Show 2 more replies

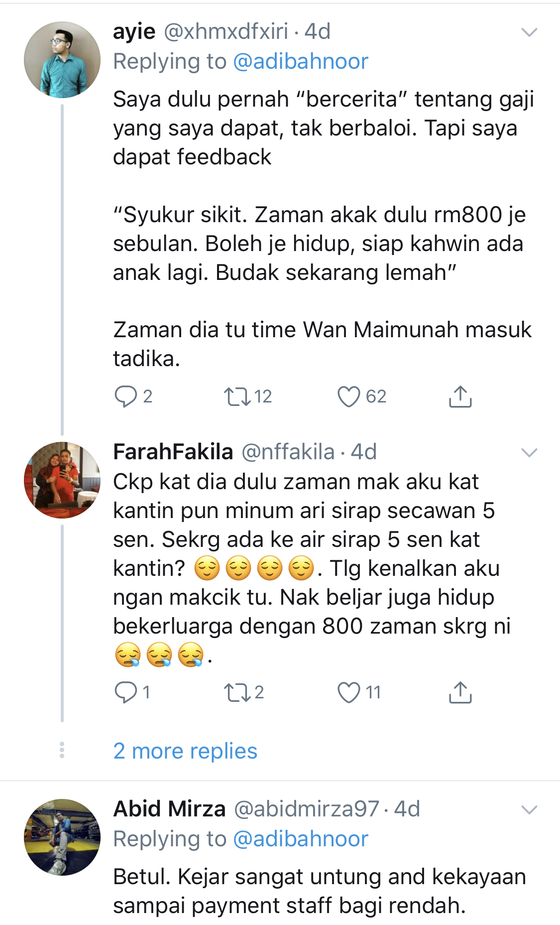(185, 751)
